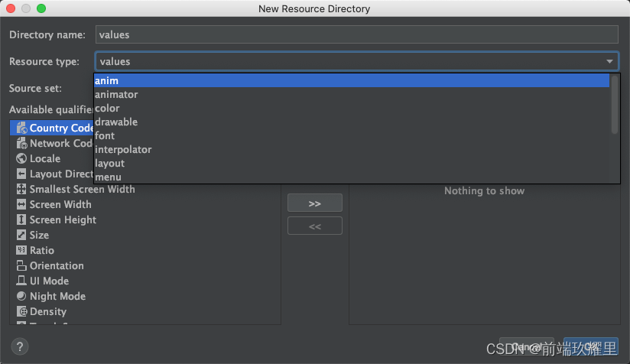Select Ratio qualifier row
The height and width of the screenshot is (364, 630).
click(145, 250)
